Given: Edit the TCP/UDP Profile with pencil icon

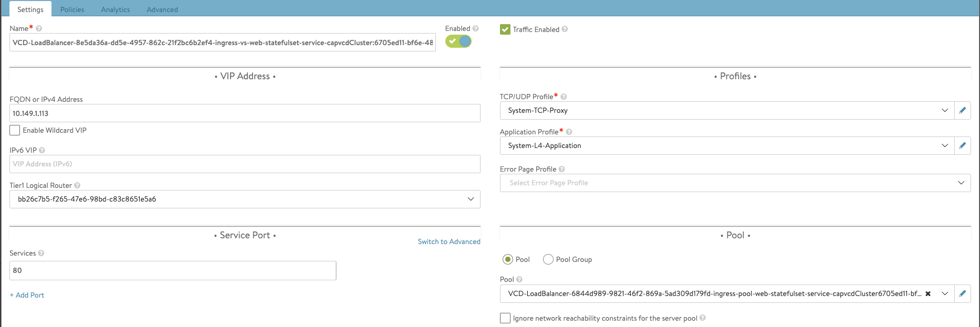Looking at the screenshot, I should (x=962, y=111).
